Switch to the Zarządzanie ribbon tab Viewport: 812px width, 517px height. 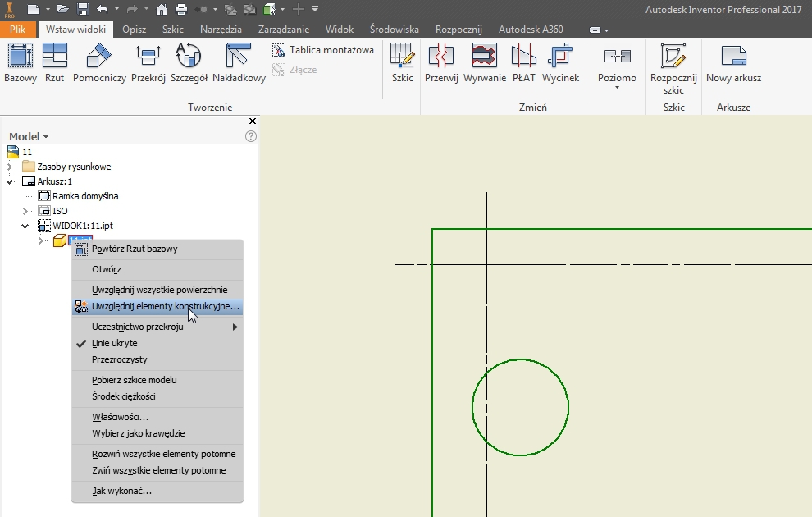tap(283, 30)
